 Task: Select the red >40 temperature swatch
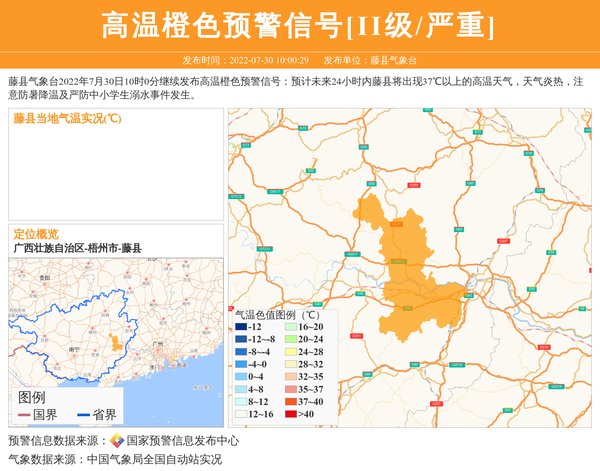[291, 414]
